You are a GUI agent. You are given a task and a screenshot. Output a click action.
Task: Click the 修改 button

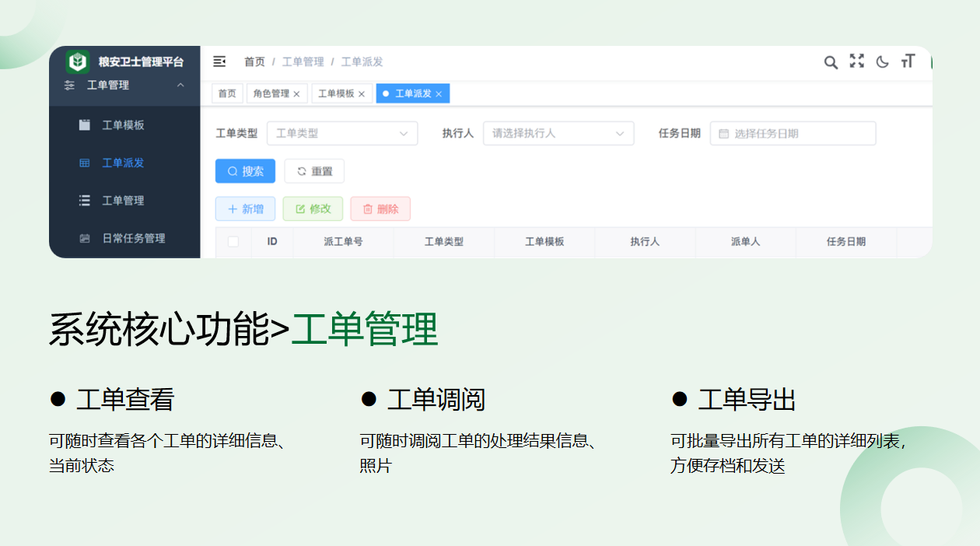[x=313, y=208]
